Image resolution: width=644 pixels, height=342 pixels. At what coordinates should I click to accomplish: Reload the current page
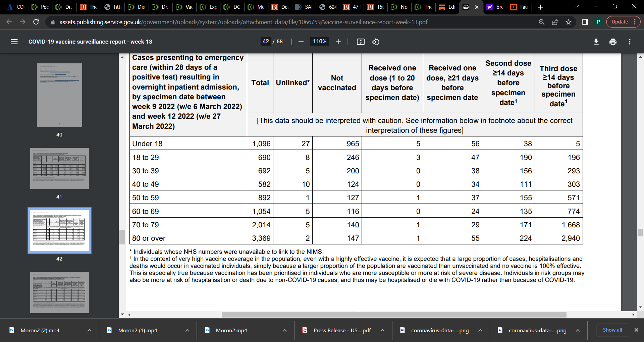(36, 22)
